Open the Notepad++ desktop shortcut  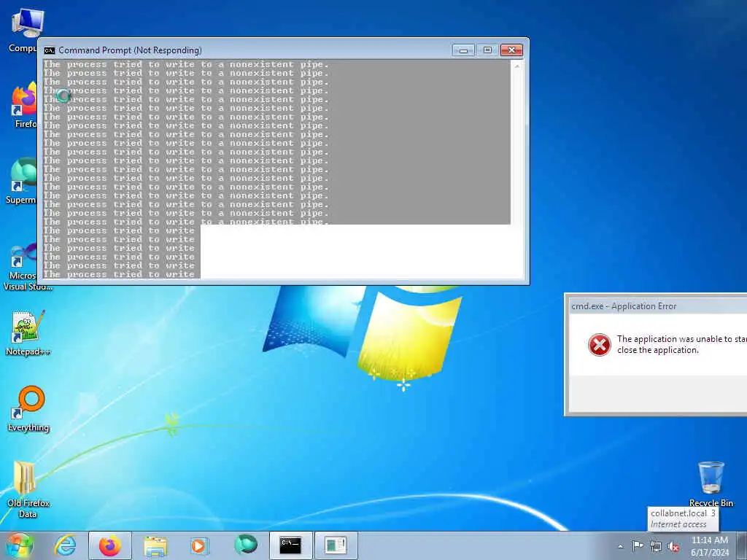(27, 332)
